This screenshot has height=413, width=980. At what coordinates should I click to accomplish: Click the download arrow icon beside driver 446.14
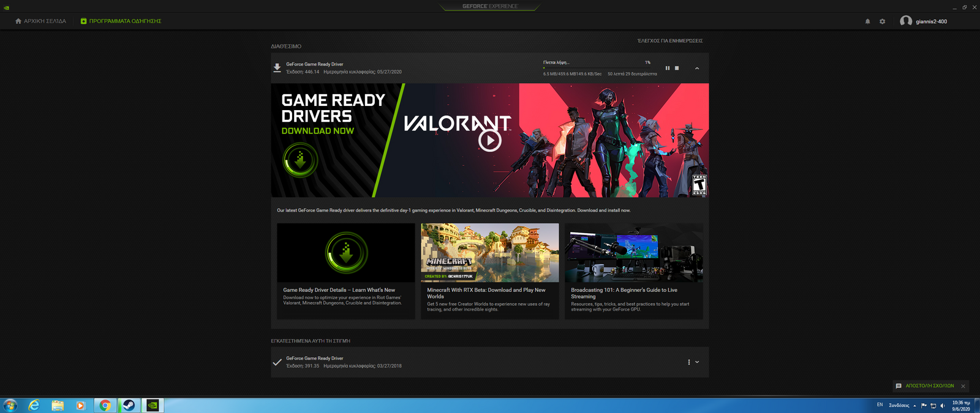(x=277, y=68)
